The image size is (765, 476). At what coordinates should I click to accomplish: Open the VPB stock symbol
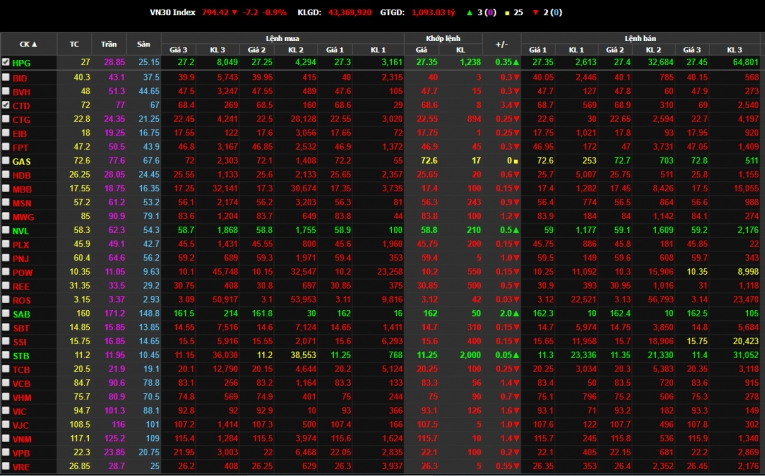(21, 453)
